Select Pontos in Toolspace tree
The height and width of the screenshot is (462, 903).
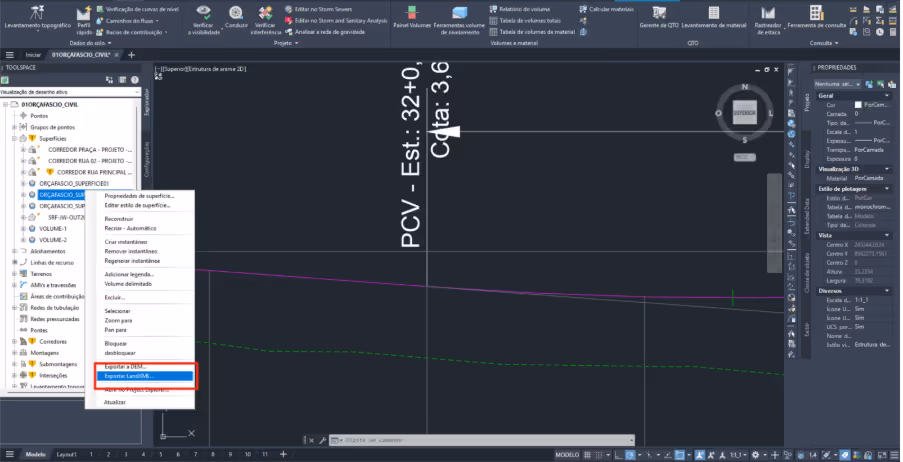39,116
